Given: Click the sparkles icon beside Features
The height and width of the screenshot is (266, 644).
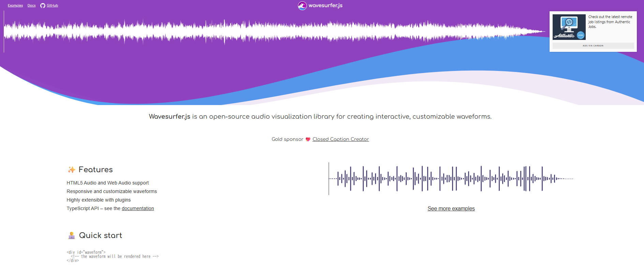Looking at the screenshot, I should click(72, 169).
